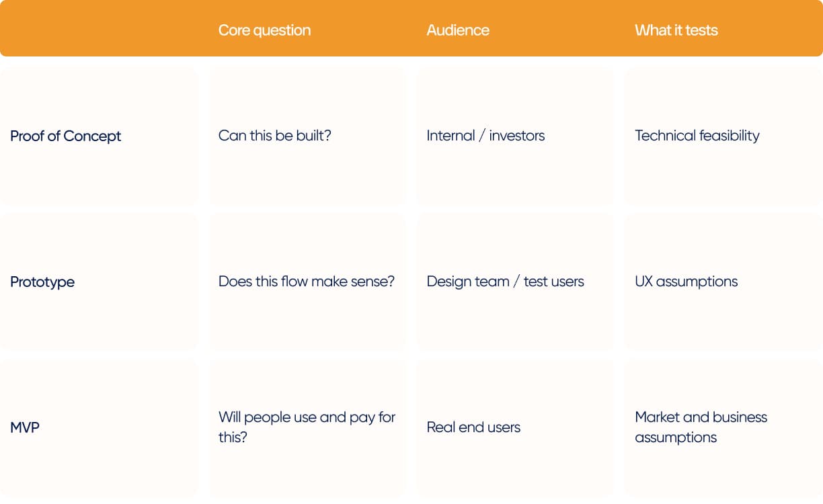Select the Proof of Concept row label
Image resolution: width=823 pixels, height=504 pixels.
coord(66,136)
